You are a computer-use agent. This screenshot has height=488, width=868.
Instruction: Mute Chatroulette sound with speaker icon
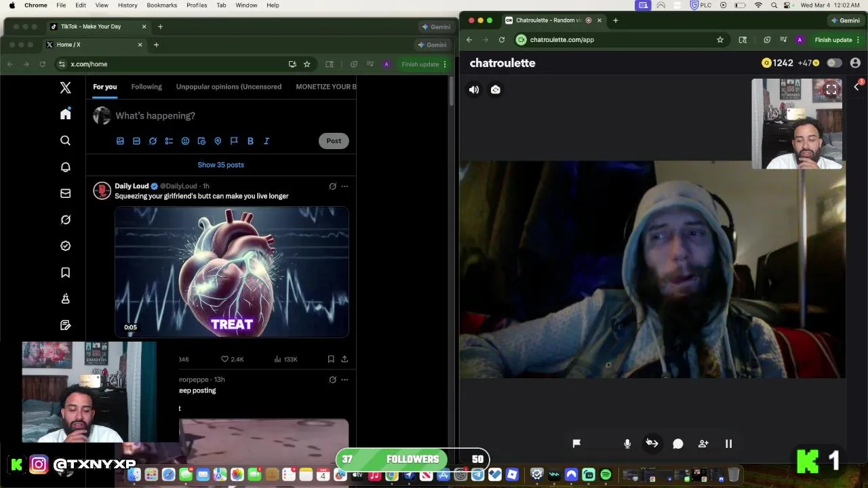pyautogui.click(x=474, y=89)
